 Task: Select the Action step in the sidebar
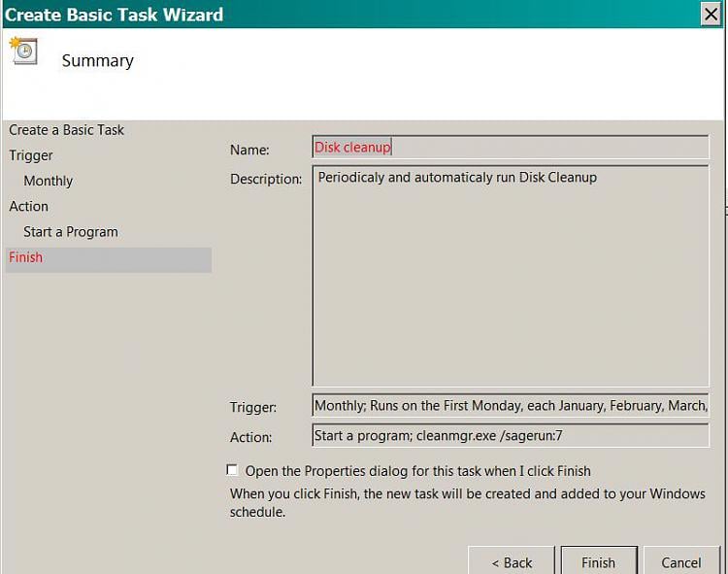tap(29, 206)
